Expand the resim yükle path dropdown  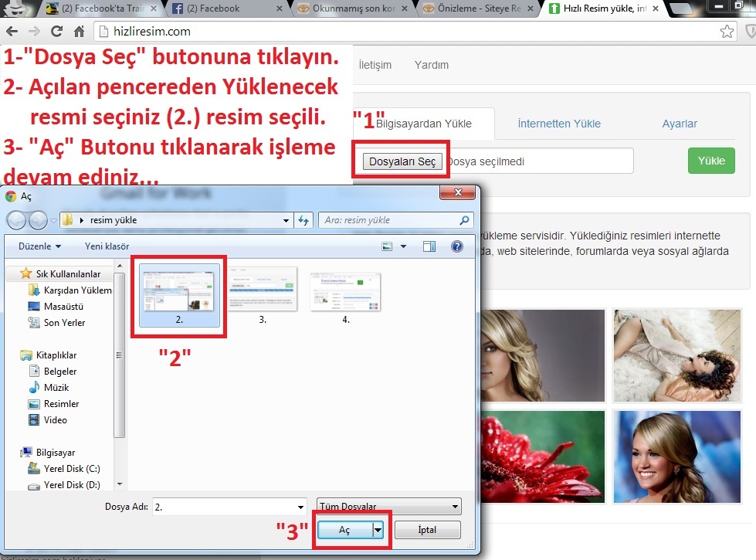pos(286,220)
